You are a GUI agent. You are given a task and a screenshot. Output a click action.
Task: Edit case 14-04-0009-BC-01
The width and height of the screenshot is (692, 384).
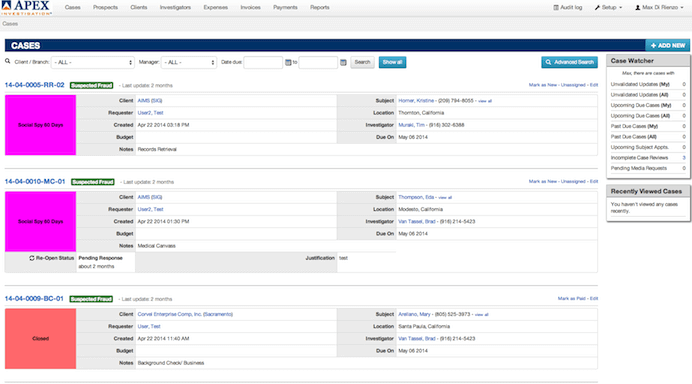594,298
